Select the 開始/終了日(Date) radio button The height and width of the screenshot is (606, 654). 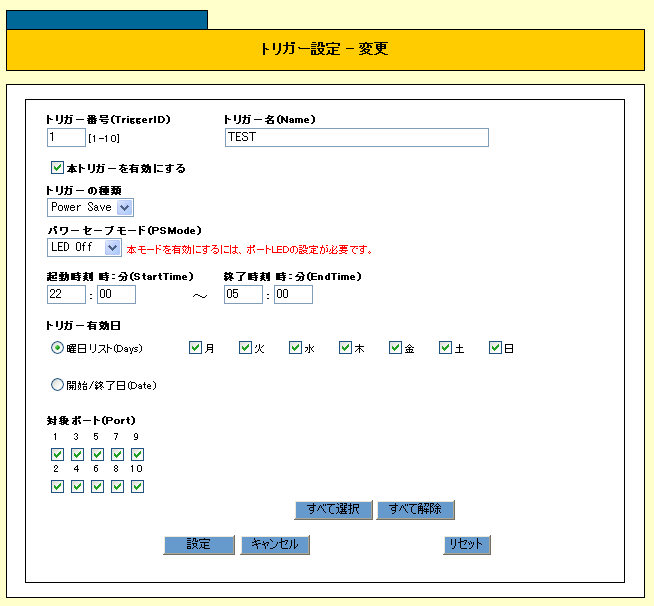[57, 385]
